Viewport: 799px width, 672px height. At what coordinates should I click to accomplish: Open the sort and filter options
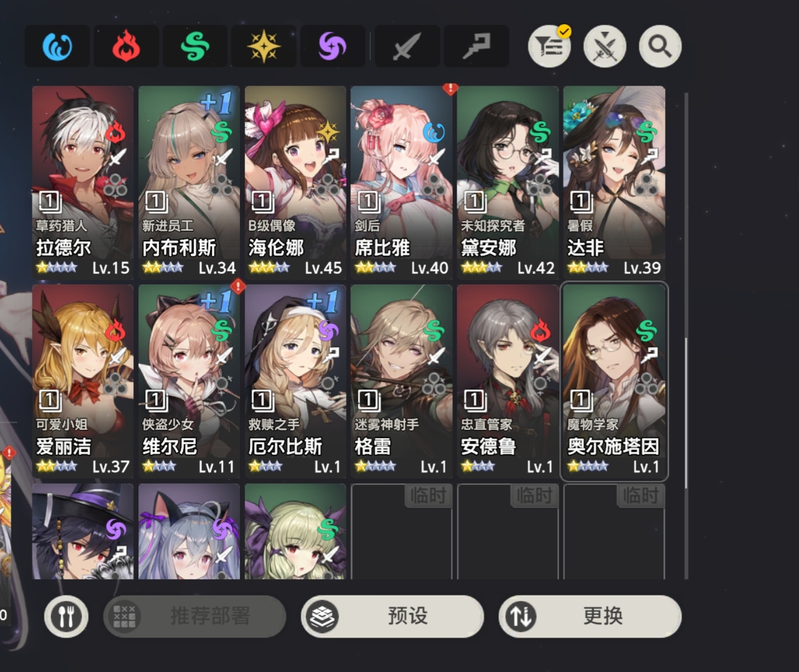pyautogui.click(x=550, y=46)
